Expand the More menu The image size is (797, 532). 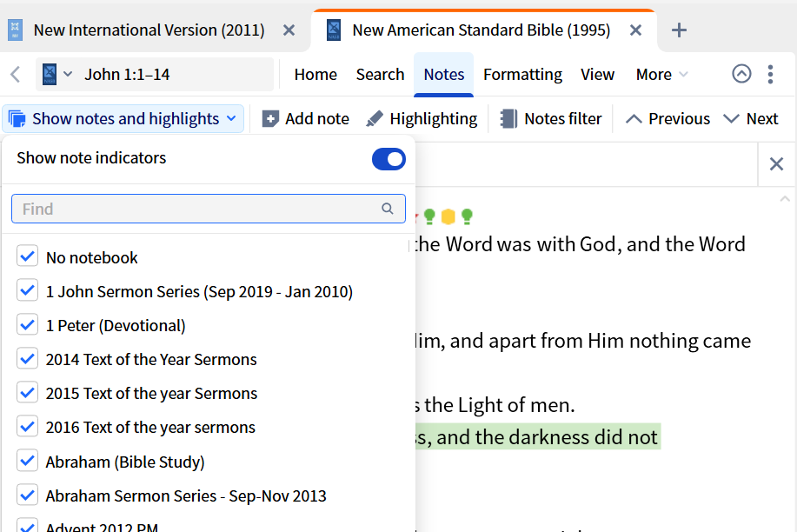pyautogui.click(x=661, y=75)
